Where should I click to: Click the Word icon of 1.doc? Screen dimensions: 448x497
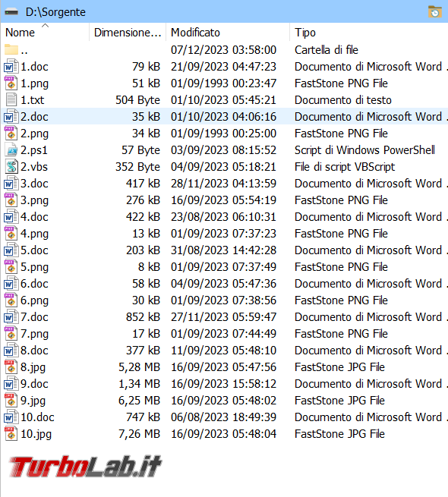(x=11, y=67)
